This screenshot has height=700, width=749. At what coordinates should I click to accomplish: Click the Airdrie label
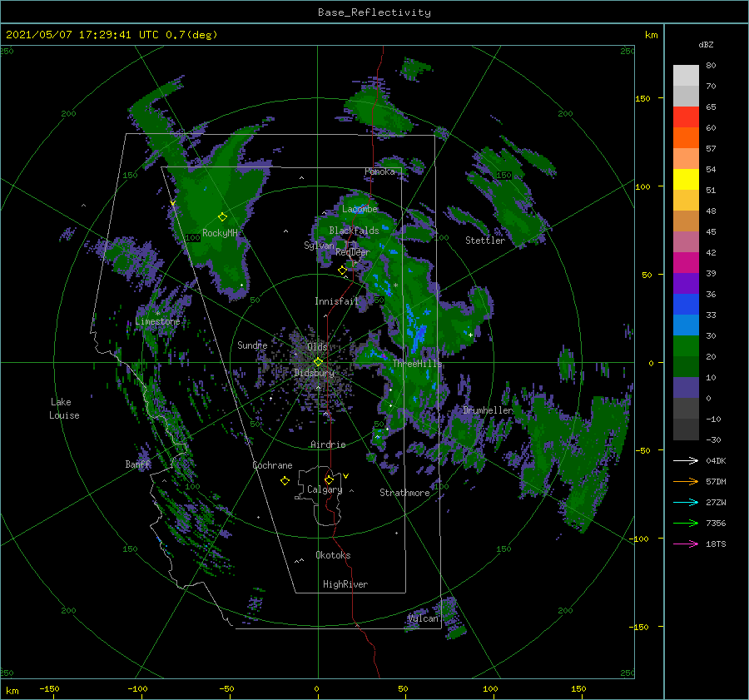[x=328, y=444]
